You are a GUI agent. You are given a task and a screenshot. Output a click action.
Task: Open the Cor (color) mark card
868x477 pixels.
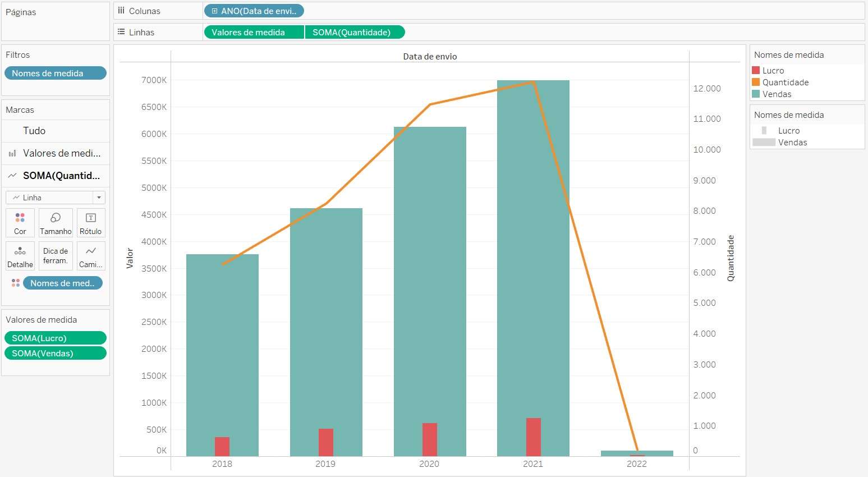(x=20, y=223)
